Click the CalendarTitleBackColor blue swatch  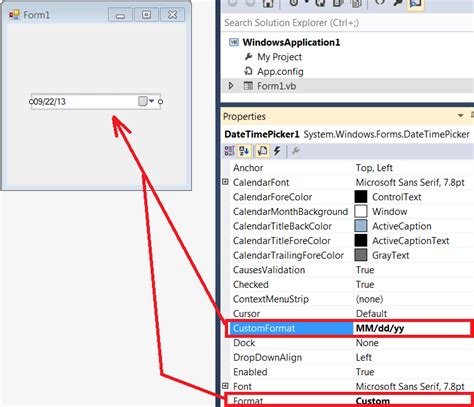[361, 226]
